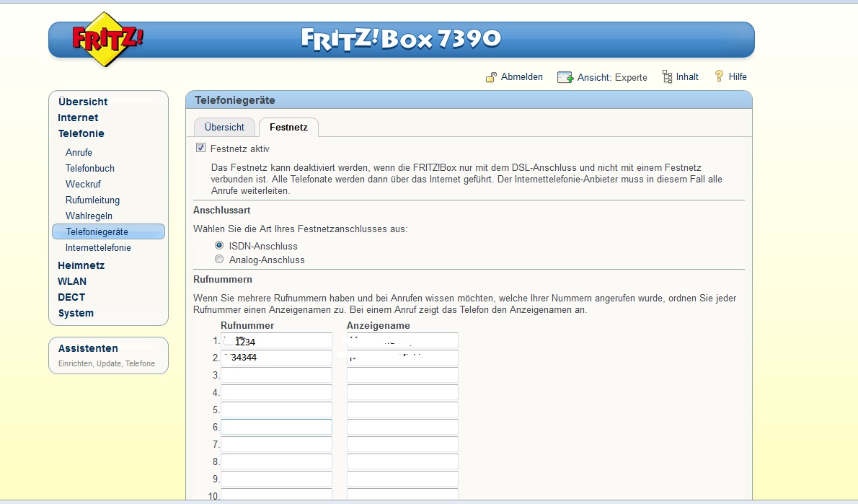This screenshot has height=504, width=858.
Task: Select the Analog-Anschluss radio button
Action: [219, 259]
